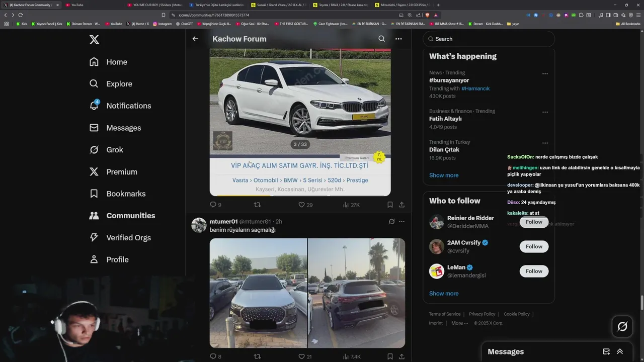
Task: Share mtumer01's post
Action: coord(401,356)
